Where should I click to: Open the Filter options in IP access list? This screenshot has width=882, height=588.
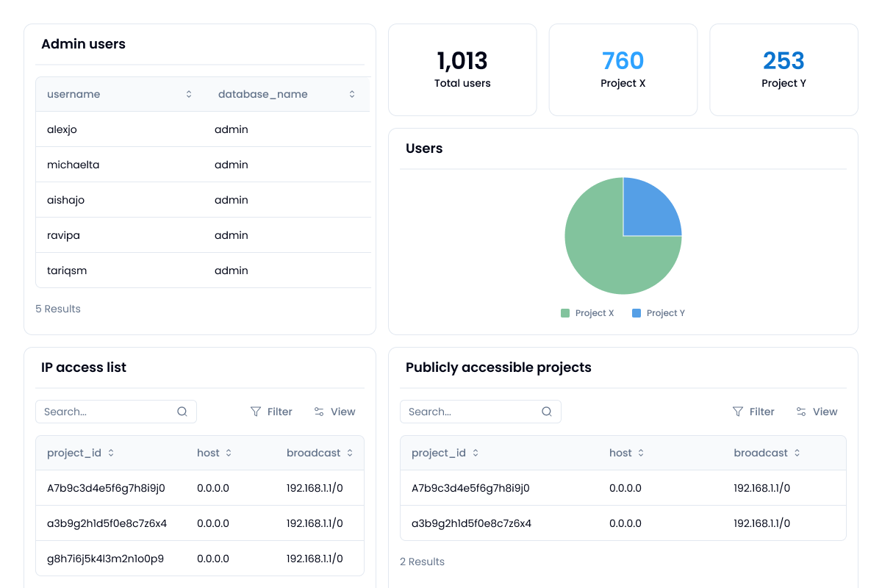click(x=271, y=412)
